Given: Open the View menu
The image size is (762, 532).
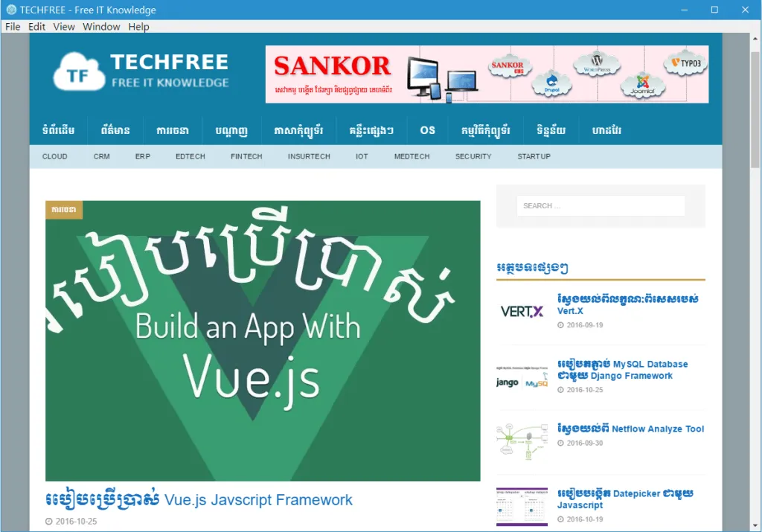Looking at the screenshot, I should [x=64, y=27].
